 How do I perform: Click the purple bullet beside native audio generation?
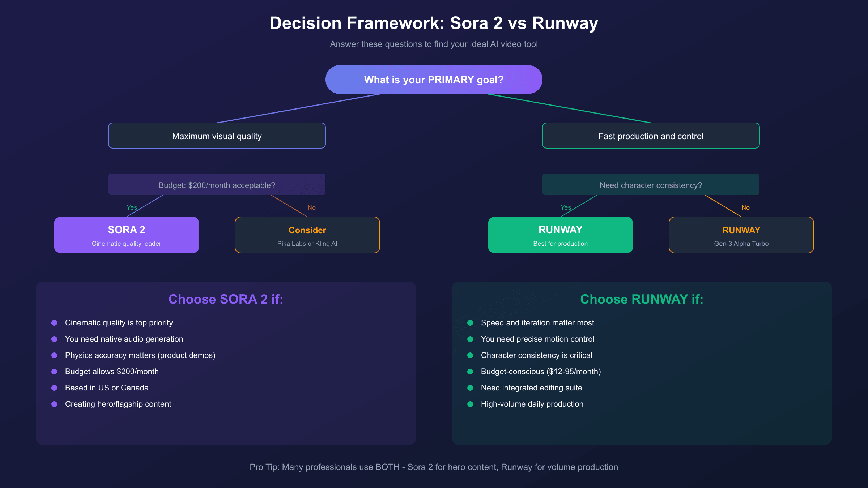[x=55, y=339]
